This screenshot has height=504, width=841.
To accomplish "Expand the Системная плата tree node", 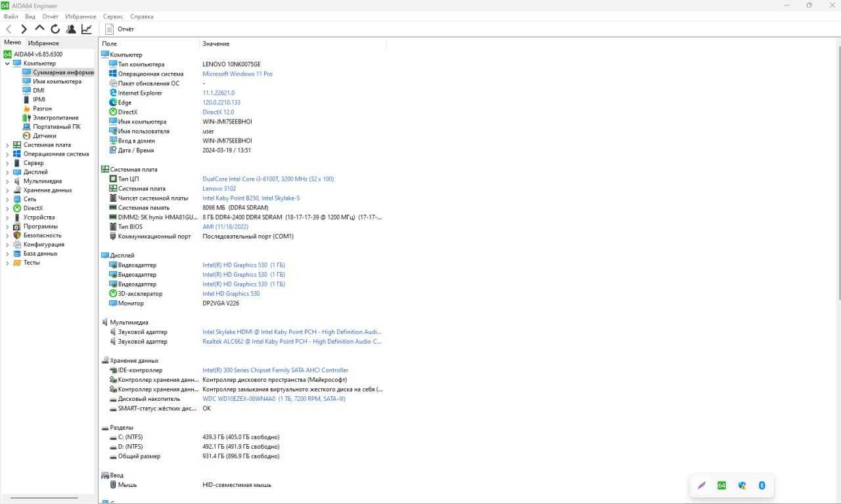I will pos(7,145).
